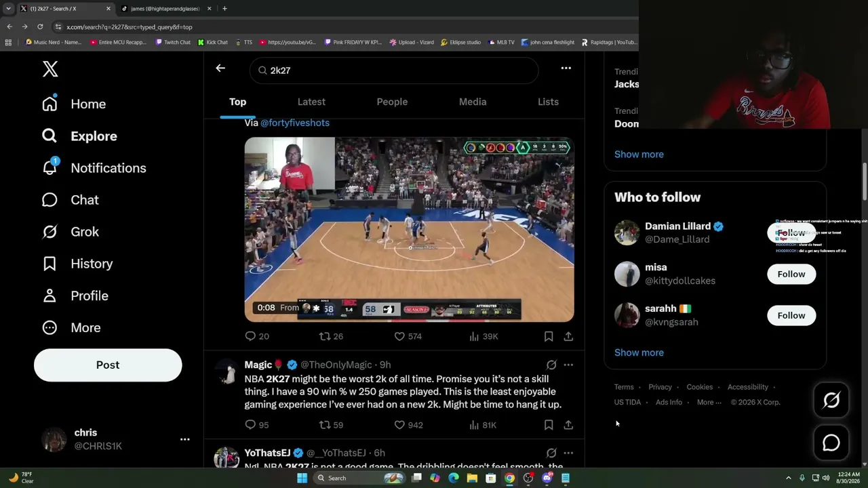Open Microsoft Edge from the taskbar
The width and height of the screenshot is (868, 488).
coord(454,478)
